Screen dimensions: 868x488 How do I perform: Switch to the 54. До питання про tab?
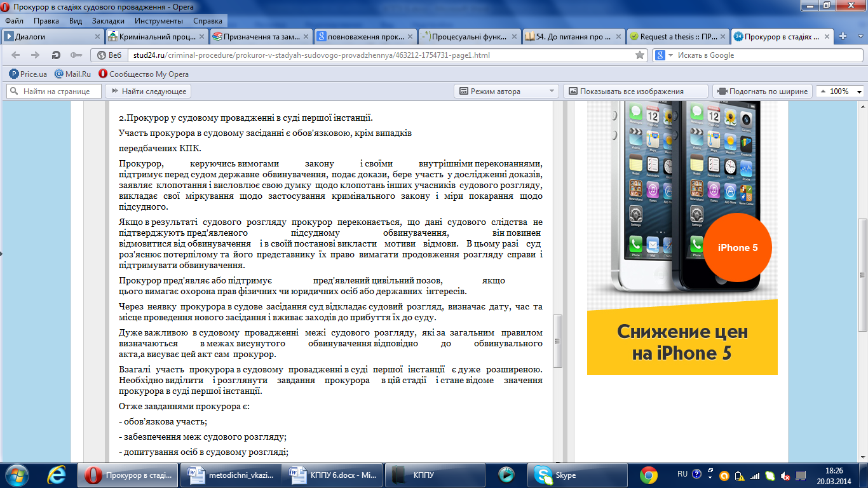(x=574, y=37)
